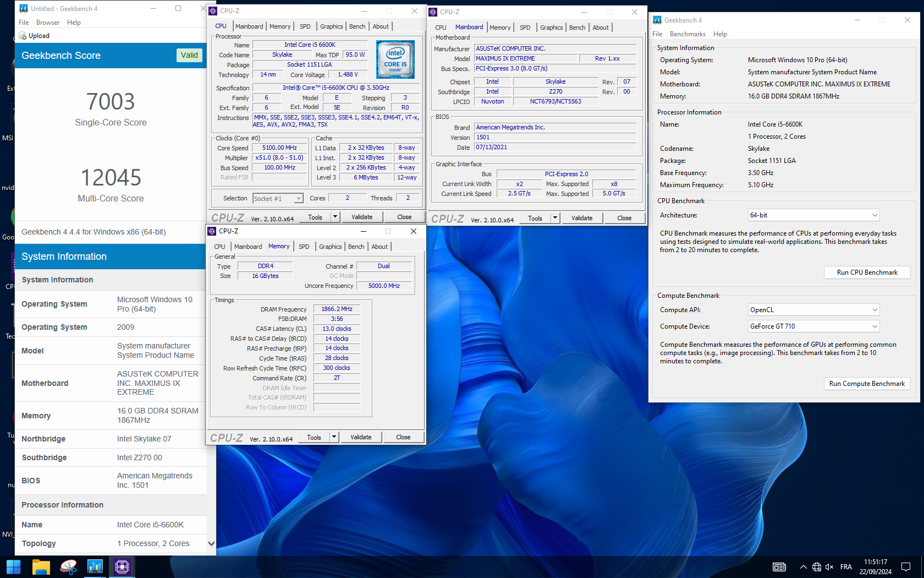Click the muted volume tray icon
This screenshot has width=924, height=578.
coord(830,567)
